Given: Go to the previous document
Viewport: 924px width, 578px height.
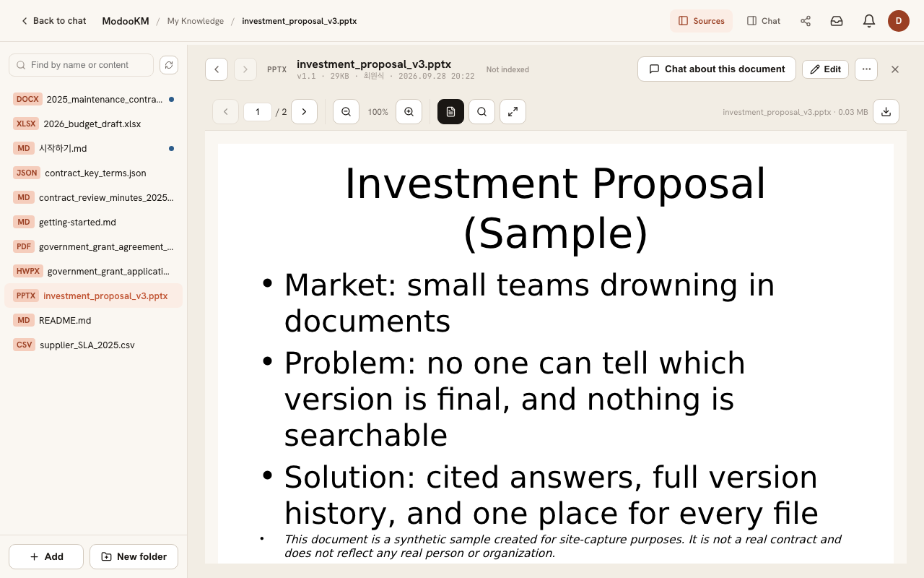Looking at the screenshot, I should (217, 69).
